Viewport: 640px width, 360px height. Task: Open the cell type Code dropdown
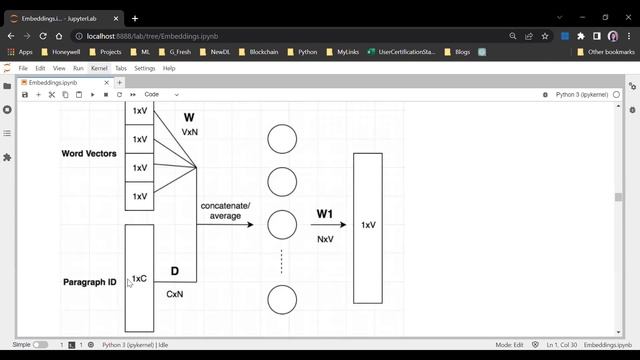coord(162,94)
